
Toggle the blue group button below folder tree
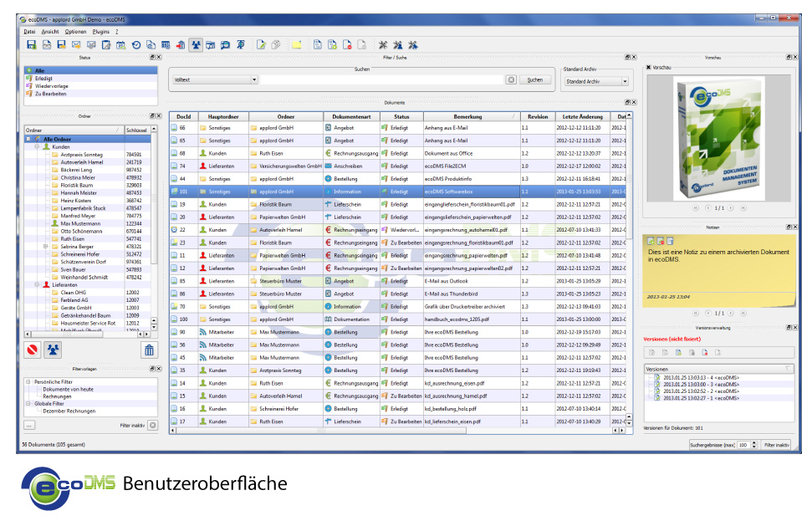pos(53,350)
